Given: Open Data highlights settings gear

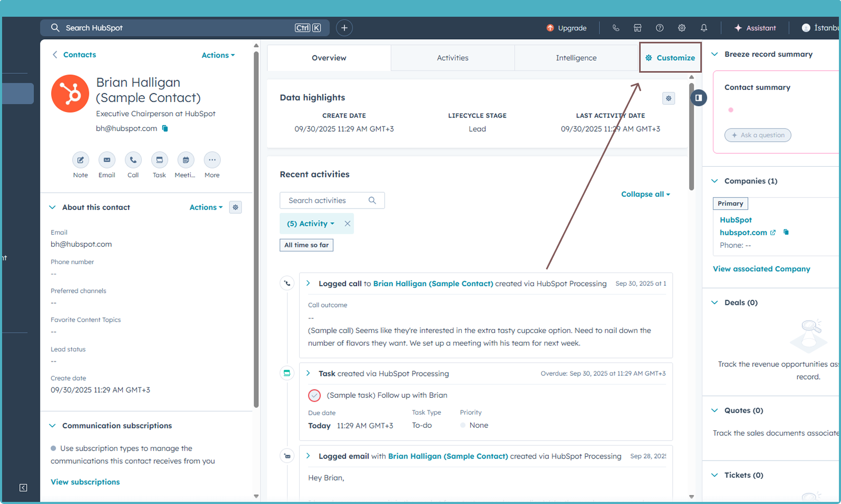Looking at the screenshot, I should coord(668,98).
